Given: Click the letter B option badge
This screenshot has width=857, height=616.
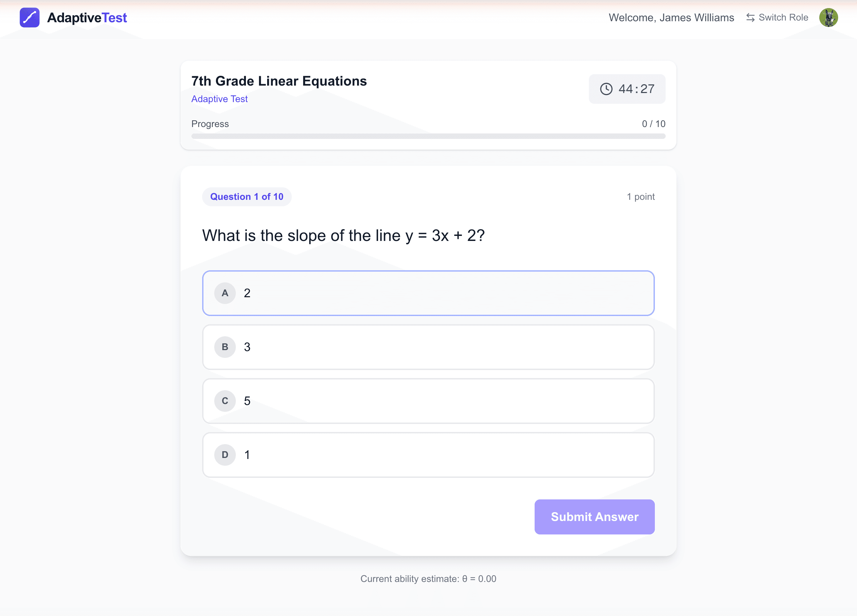Looking at the screenshot, I should click(225, 347).
